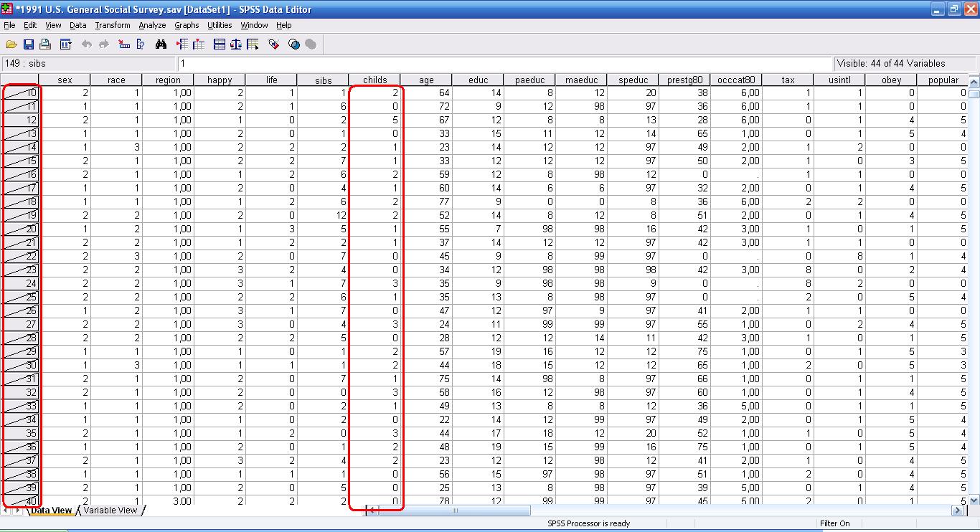Click the SPSS application icon in title bar
Image resolution: width=980 pixels, height=532 pixels.
tap(7, 9)
